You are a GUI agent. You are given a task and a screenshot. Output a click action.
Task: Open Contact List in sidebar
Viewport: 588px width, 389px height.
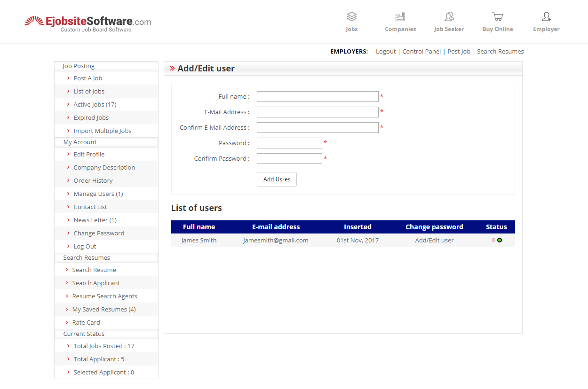click(90, 207)
